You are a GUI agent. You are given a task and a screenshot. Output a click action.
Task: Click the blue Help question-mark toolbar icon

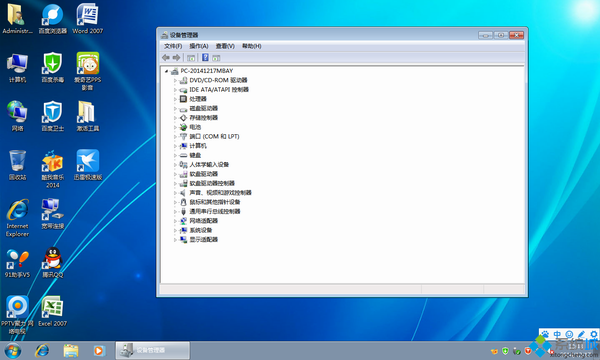coord(205,57)
